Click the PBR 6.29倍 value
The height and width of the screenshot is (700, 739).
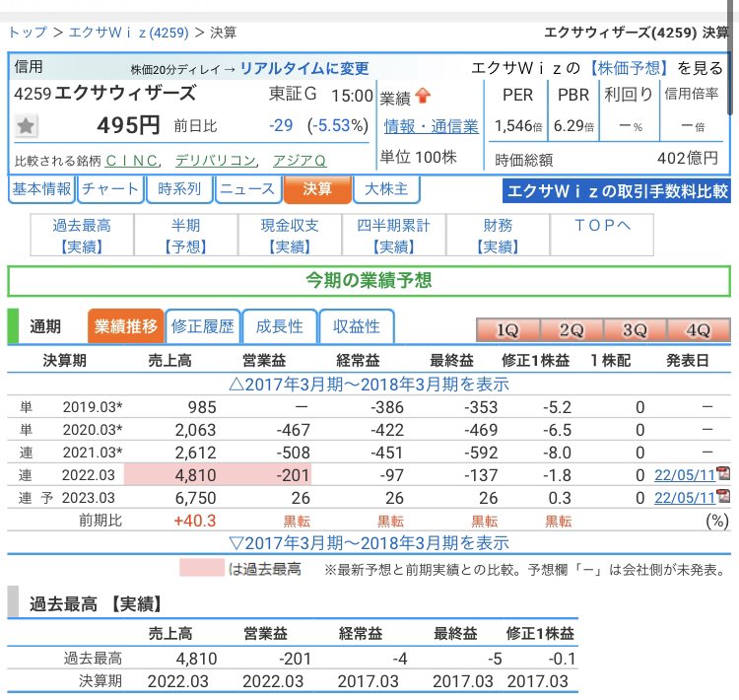[573, 126]
